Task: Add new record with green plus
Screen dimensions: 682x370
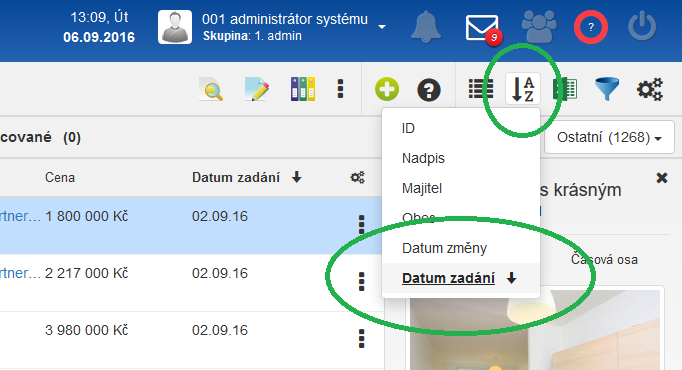Action: point(387,89)
